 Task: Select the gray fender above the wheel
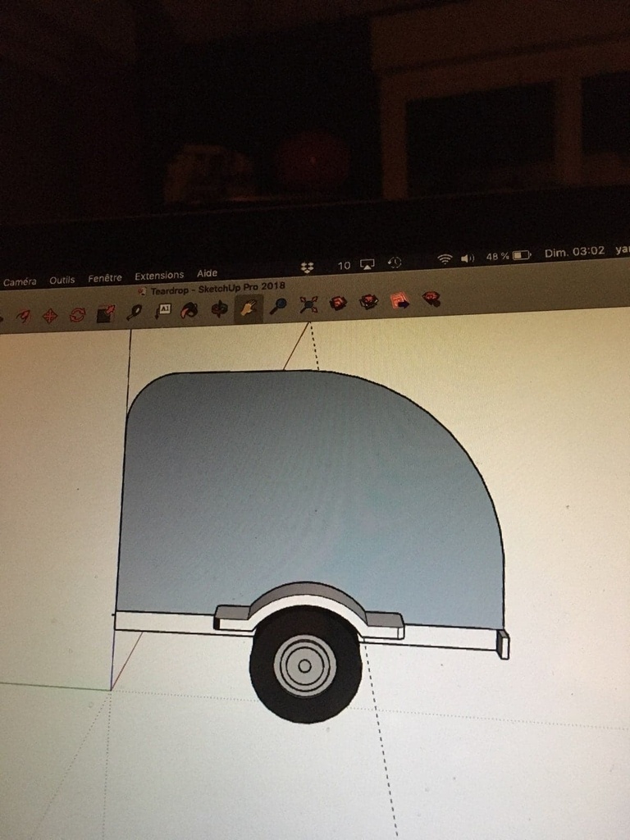click(309, 609)
